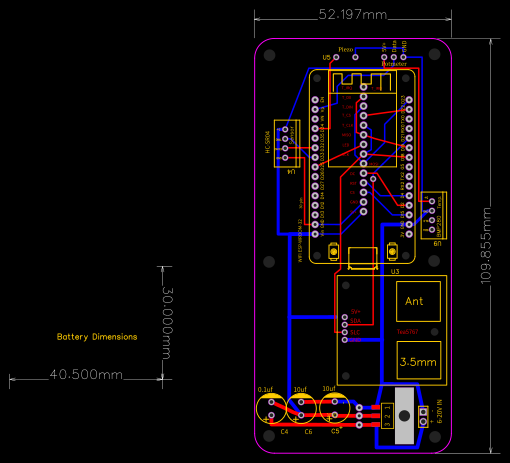Select the 10uf label above C6
The height and width of the screenshot is (463, 510).
(300, 390)
